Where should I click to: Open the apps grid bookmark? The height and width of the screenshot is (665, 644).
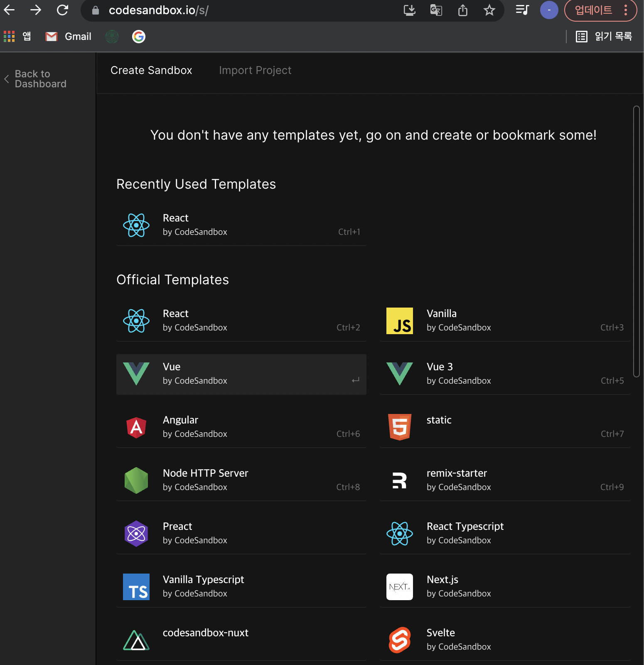(9, 37)
